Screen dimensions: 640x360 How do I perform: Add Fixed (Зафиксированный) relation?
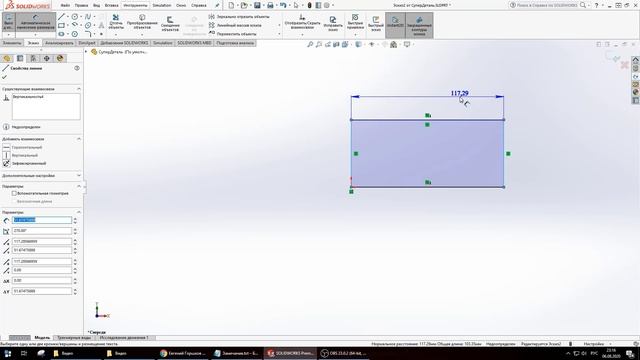pyautogui.click(x=24, y=163)
